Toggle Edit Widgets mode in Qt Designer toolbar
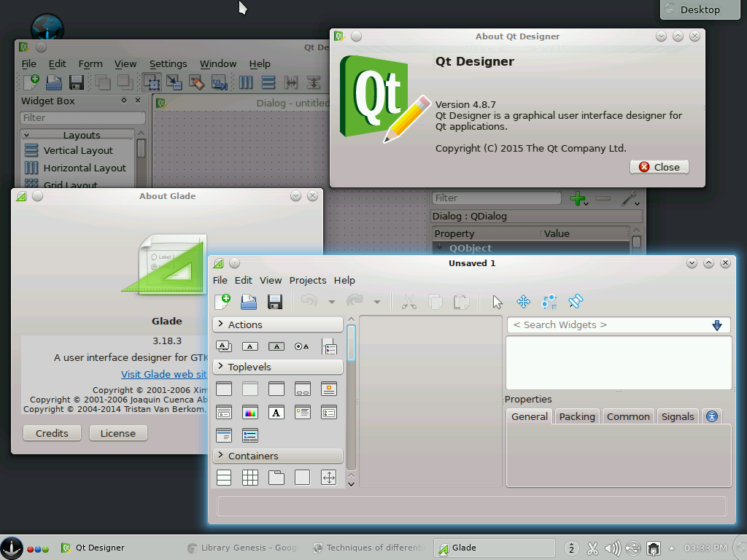The image size is (747, 560). click(151, 82)
